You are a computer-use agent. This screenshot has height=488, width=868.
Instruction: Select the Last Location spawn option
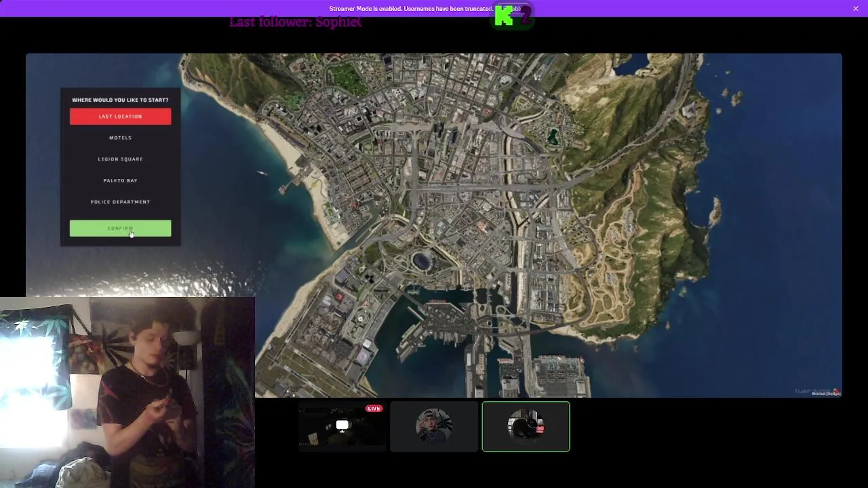(x=120, y=117)
